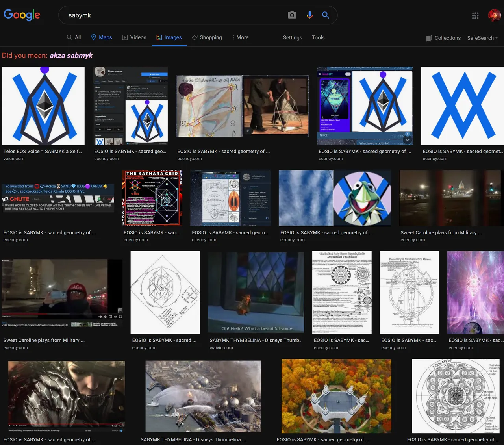Viewport: 504px width, 445px height.
Task: Search by image using the camera icon
Action: point(292,15)
